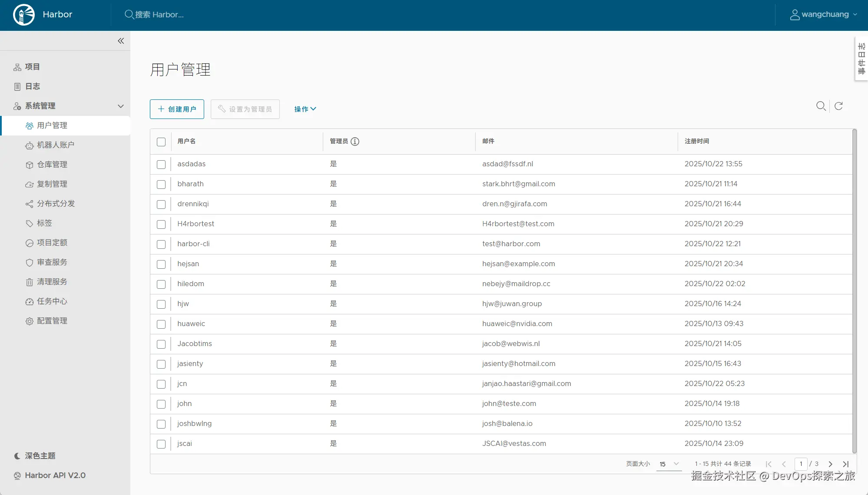The width and height of the screenshot is (868, 495).
Task: Check the box for user bharath
Action: (161, 185)
